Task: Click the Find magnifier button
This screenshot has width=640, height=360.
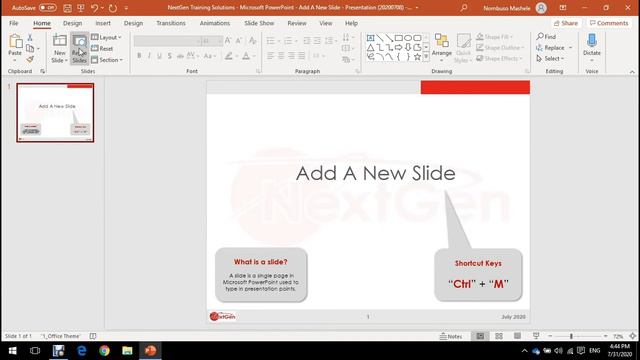Action: (x=546, y=37)
